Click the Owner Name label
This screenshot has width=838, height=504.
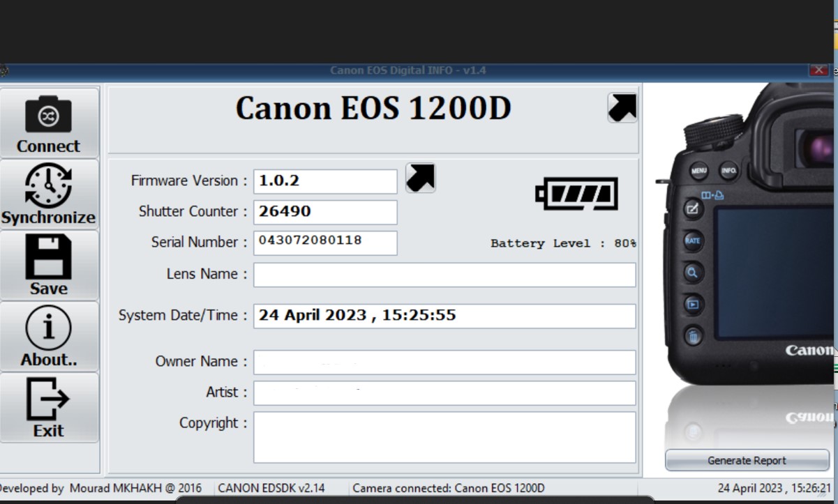[201, 362]
